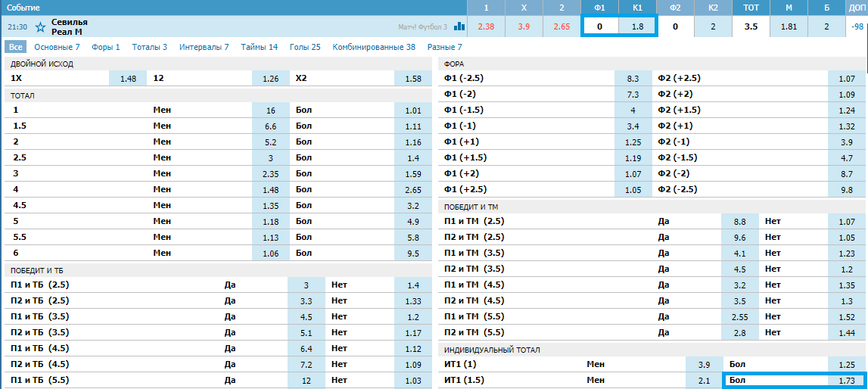Open the Комбинированные 38 tab
Image resolution: width=868 pixels, height=389 pixels.
click(x=374, y=47)
